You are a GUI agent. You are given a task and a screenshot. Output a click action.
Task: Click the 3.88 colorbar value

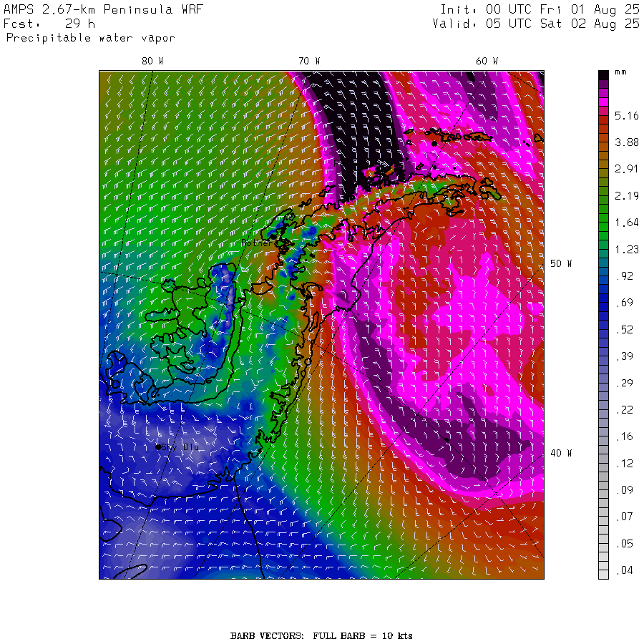627,142
